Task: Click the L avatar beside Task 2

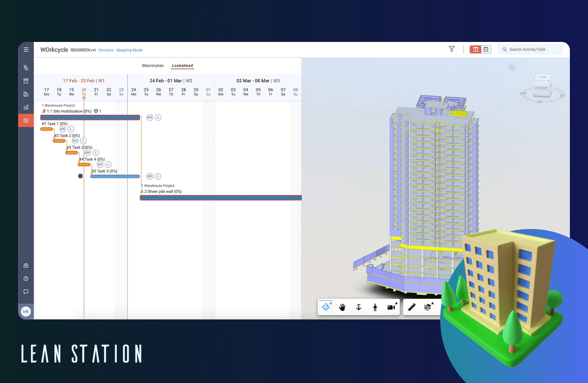Action: [83, 141]
